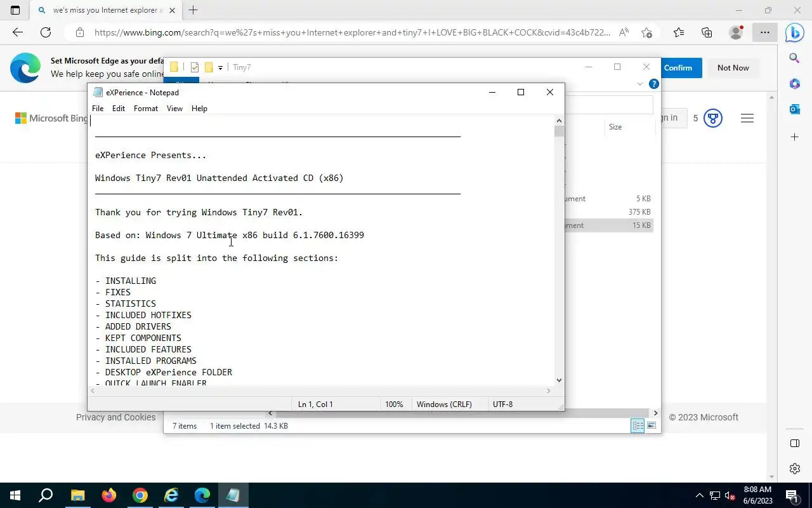Click "Windows (CRLF)" in Notepad status bar

click(444, 404)
